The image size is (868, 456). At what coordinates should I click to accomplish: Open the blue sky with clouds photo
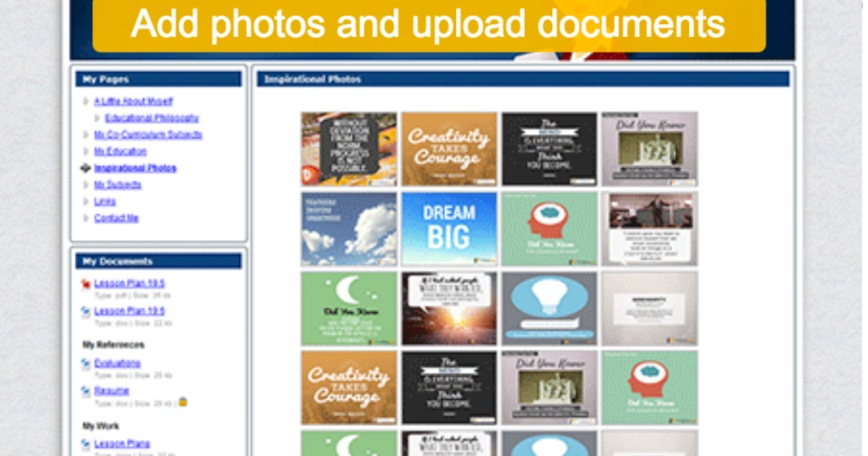point(349,229)
